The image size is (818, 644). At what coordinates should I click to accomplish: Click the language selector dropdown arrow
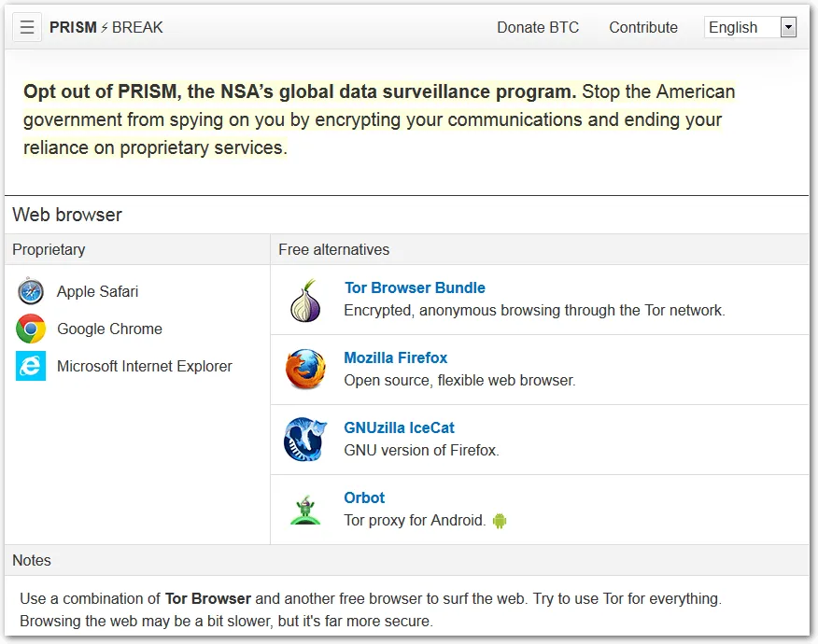tap(787, 27)
